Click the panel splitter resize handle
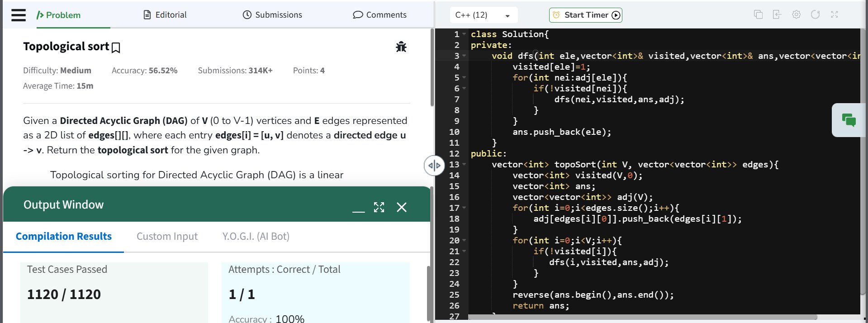The width and height of the screenshot is (868, 323). (x=434, y=165)
